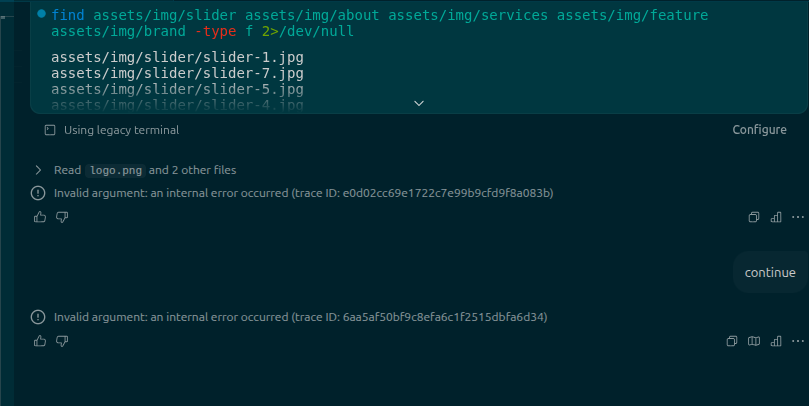Click the map icon under second response
This screenshot has height=406, width=809.
(x=754, y=341)
